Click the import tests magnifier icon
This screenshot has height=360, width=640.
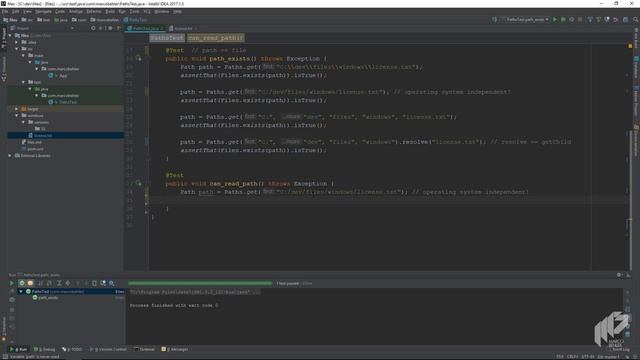click(x=111, y=283)
